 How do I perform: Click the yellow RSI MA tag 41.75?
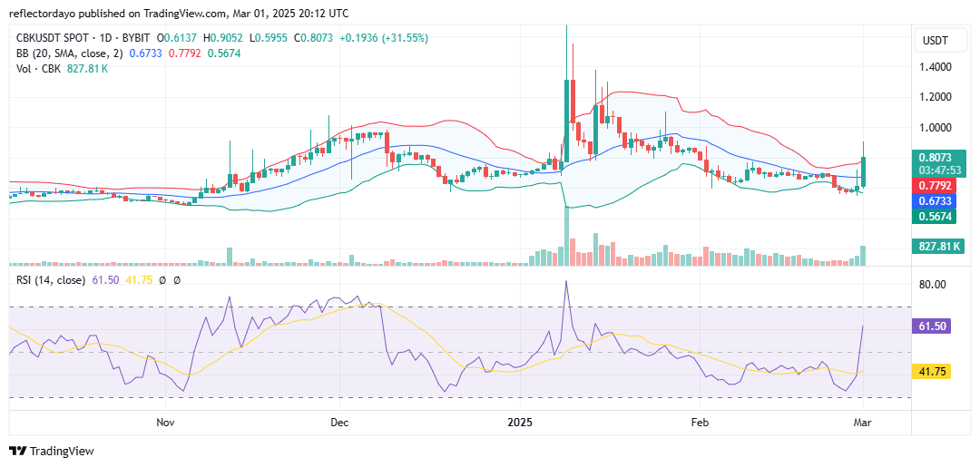(x=933, y=372)
